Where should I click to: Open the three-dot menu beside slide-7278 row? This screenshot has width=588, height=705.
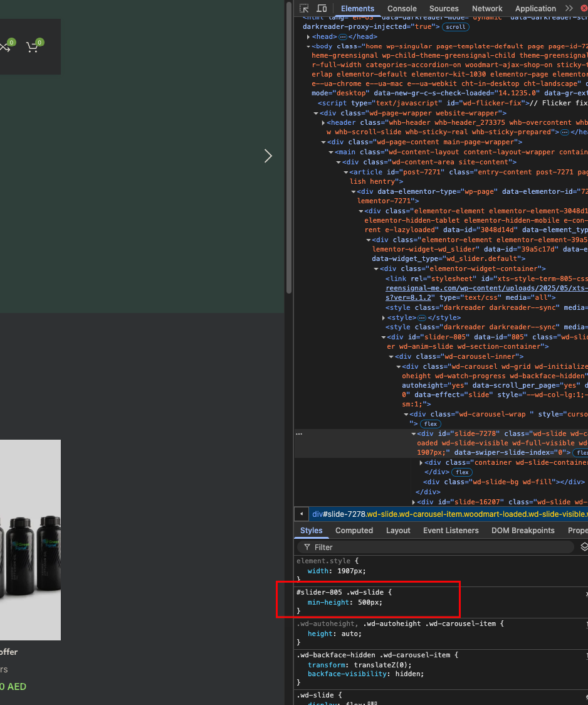299,434
